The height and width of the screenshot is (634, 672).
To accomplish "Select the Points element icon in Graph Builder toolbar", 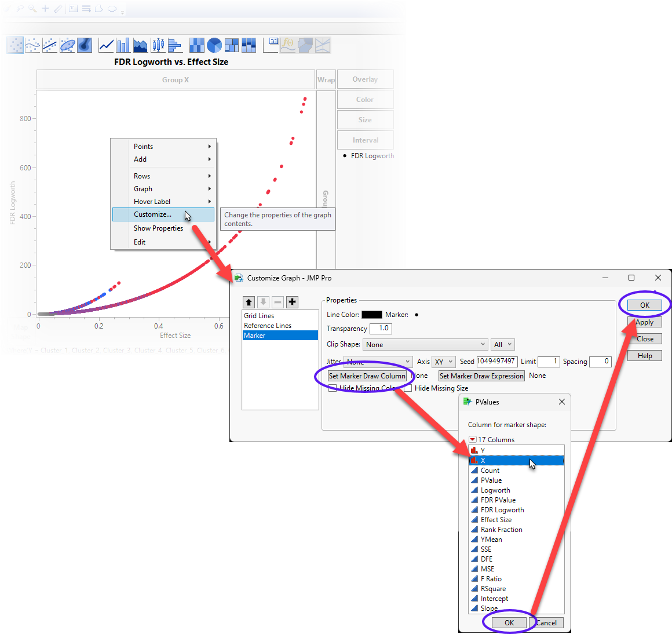I will 15,45.
